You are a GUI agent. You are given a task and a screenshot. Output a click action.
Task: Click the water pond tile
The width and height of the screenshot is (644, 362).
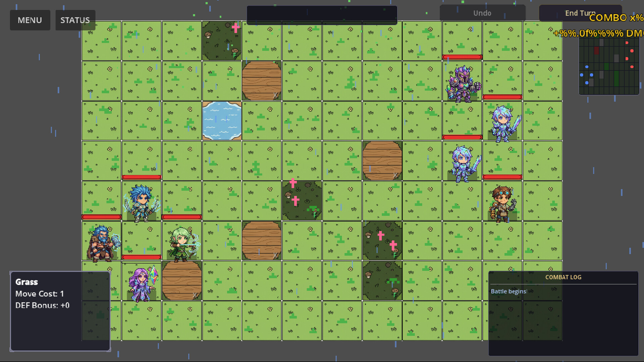point(222,121)
